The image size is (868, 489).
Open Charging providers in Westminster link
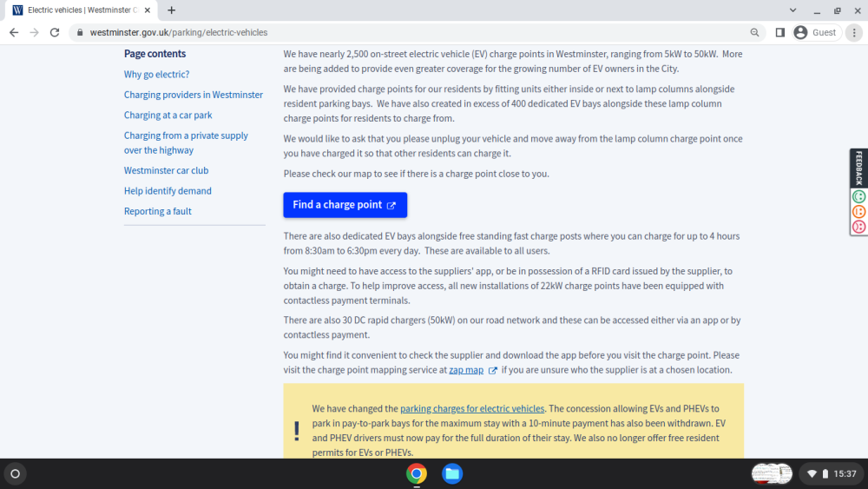click(x=194, y=95)
